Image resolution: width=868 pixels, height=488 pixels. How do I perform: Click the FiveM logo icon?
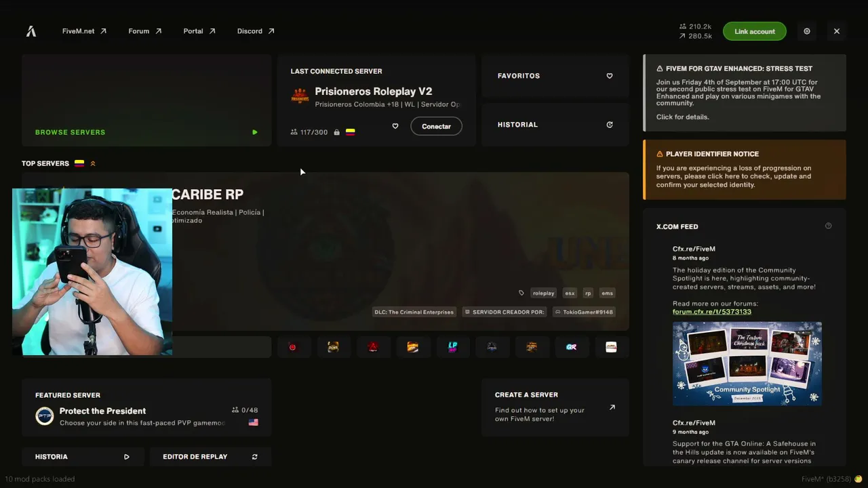point(31,31)
